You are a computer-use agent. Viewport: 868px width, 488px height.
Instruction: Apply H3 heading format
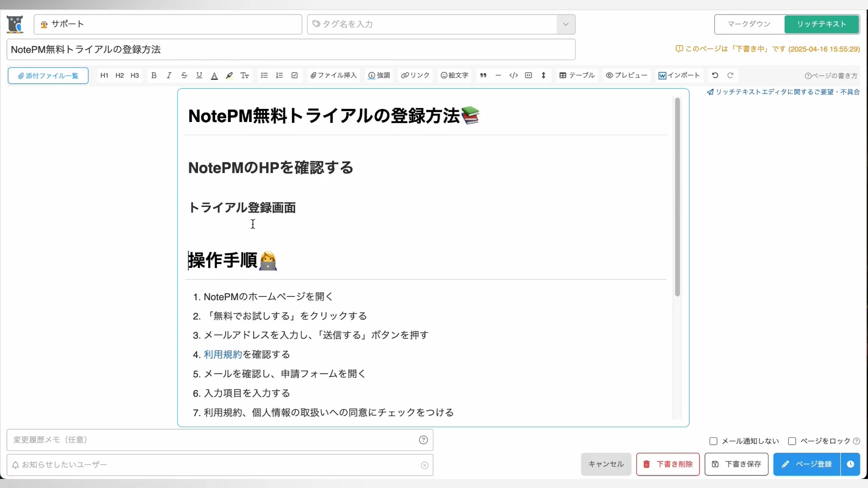click(135, 75)
